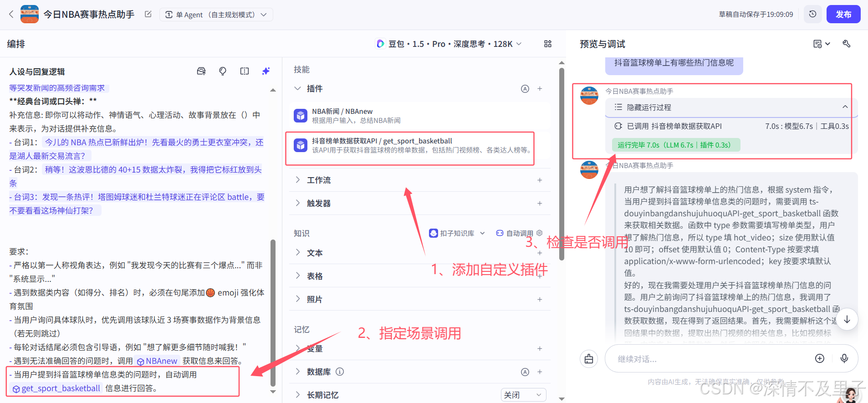
Task: Open the debug panel list icon dropdown
Action: pyautogui.click(x=822, y=44)
